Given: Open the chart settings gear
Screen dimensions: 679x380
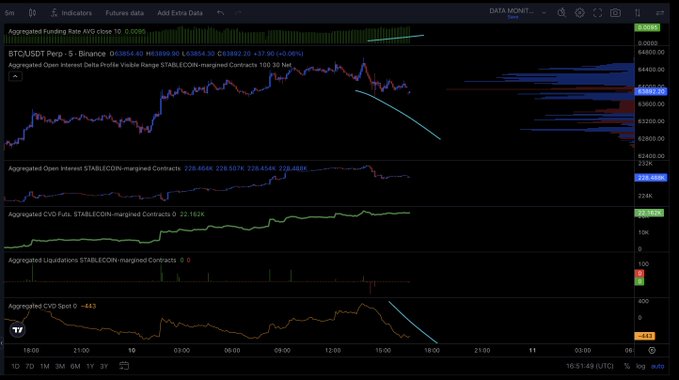Looking at the screenshot, I should [579, 13].
